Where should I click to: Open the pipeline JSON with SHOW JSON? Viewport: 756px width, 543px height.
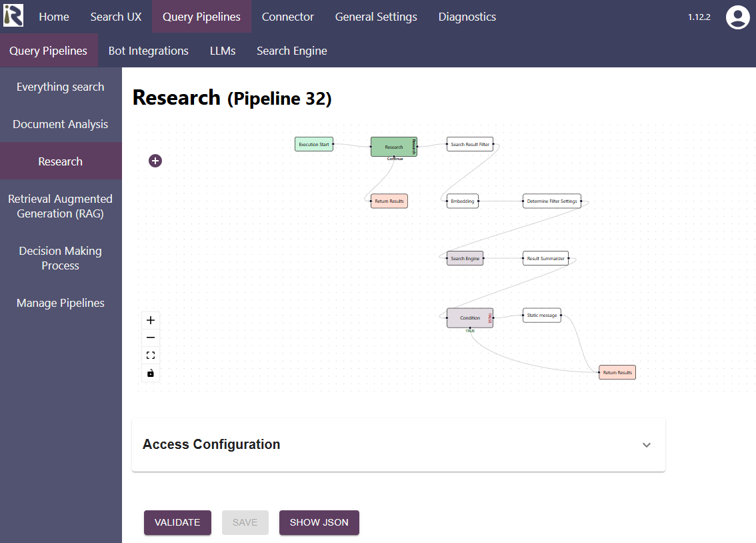point(319,522)
